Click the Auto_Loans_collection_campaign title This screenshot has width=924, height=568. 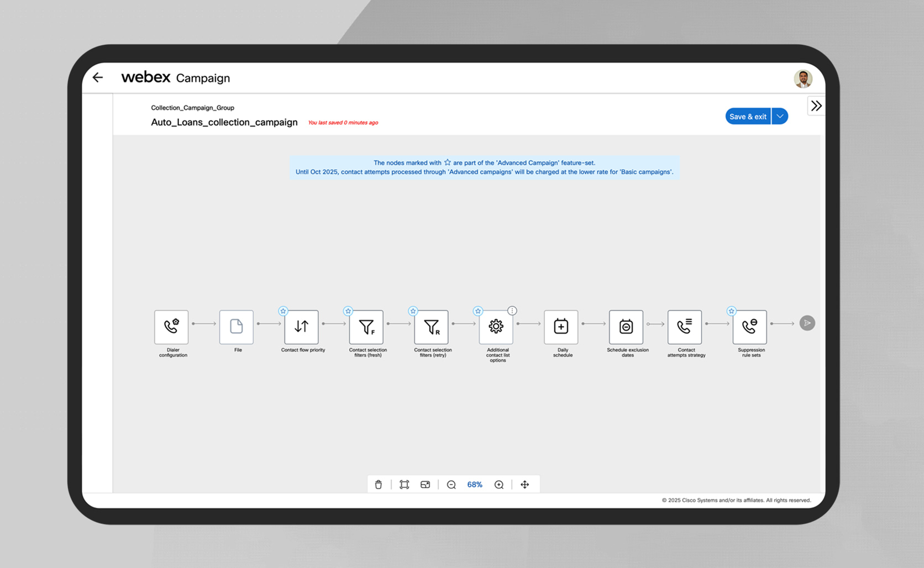pyautogui.click(x=224, y=122)
